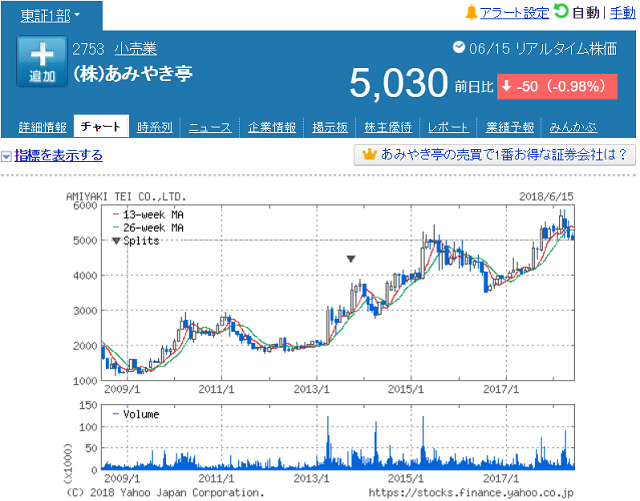Click 指標を表示する link
The width and height of the screenshot is (640, 501).
coord(58,155)
